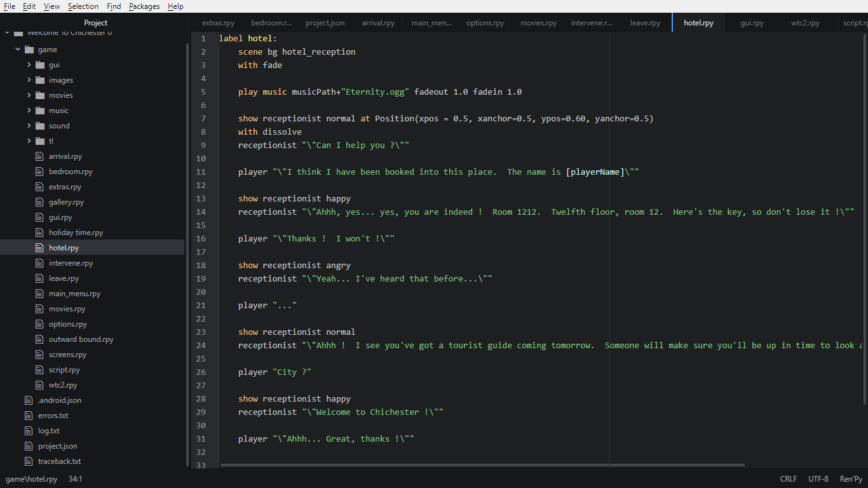The image size is (868, 488).
Task: Open the Packages menu
Action: 144,6
